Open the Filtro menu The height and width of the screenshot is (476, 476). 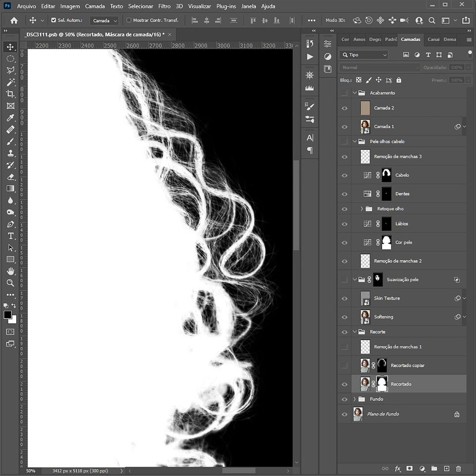[x=164, y=6]
